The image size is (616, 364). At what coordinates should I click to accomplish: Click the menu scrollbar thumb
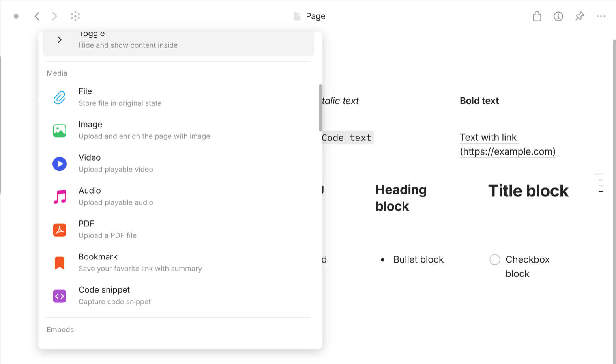pos(320,106)
